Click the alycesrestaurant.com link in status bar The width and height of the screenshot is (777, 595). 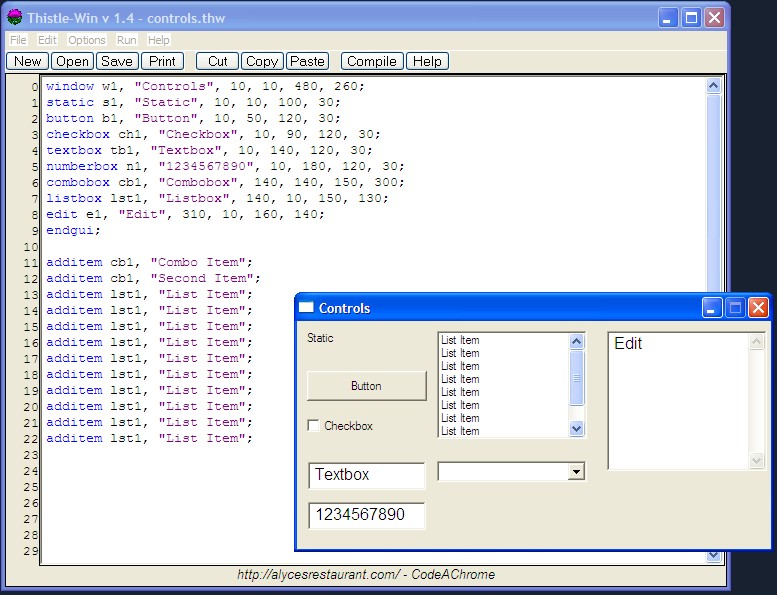318,575
